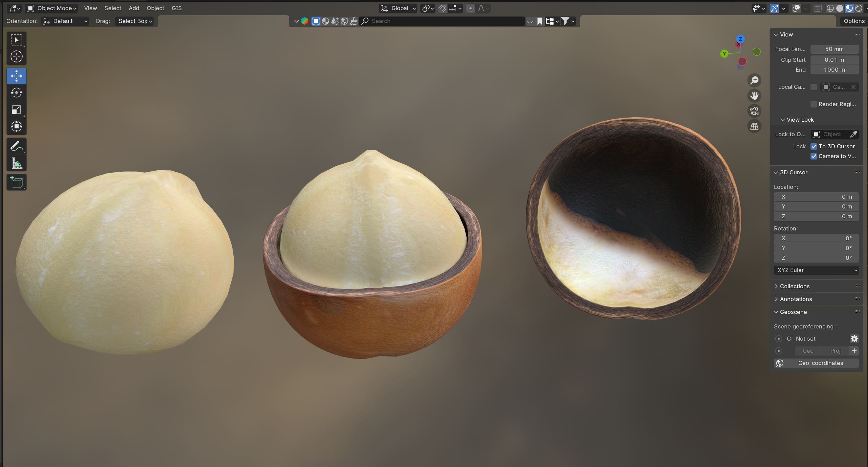The image size is (868, 467).
Task: Select the Rotate tool in toolbar
Action: pyautogui.click(x=16, y=93)
